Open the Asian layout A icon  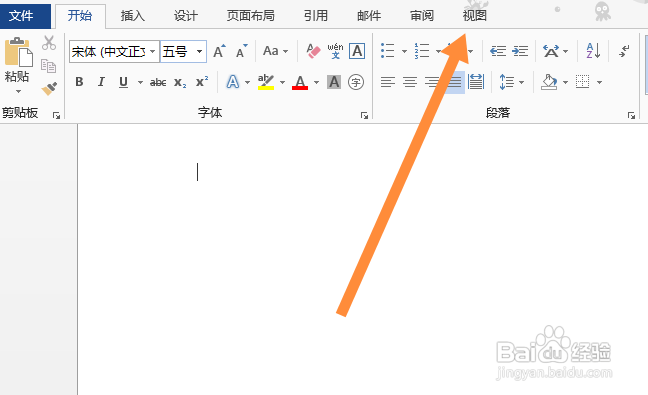[551, 51]
